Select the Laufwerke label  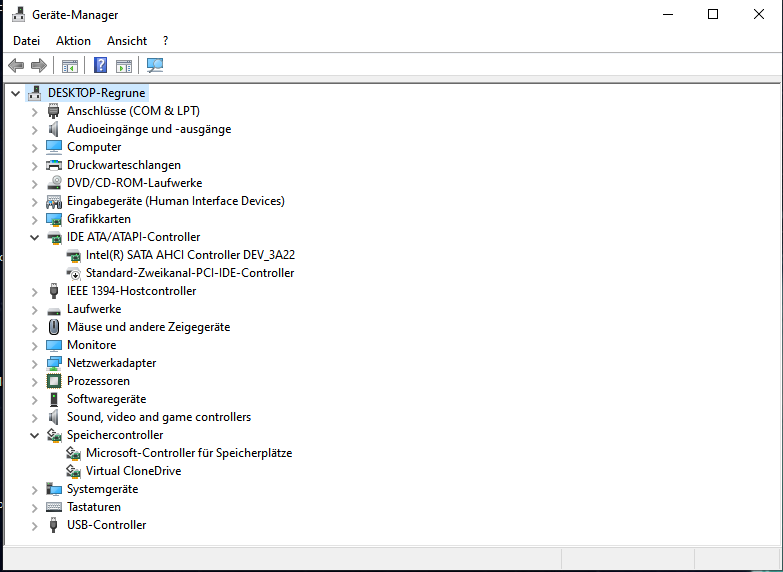[94, 309]
